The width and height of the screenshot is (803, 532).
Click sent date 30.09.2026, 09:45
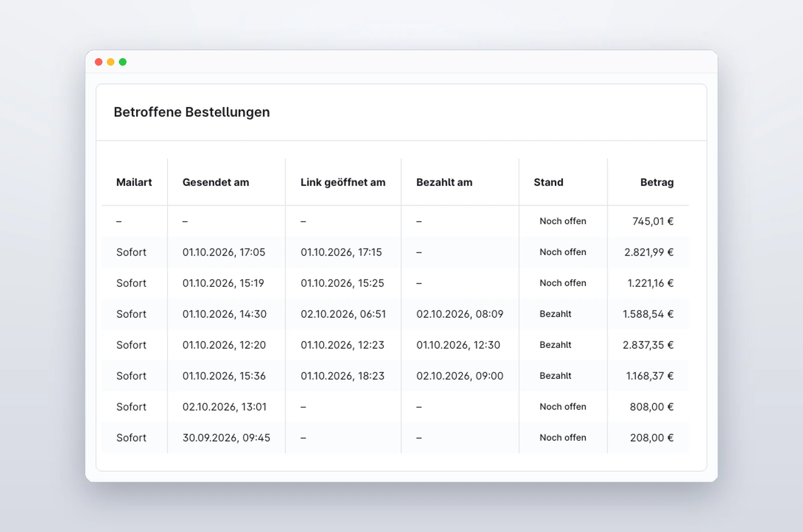(x=226, y=438)
